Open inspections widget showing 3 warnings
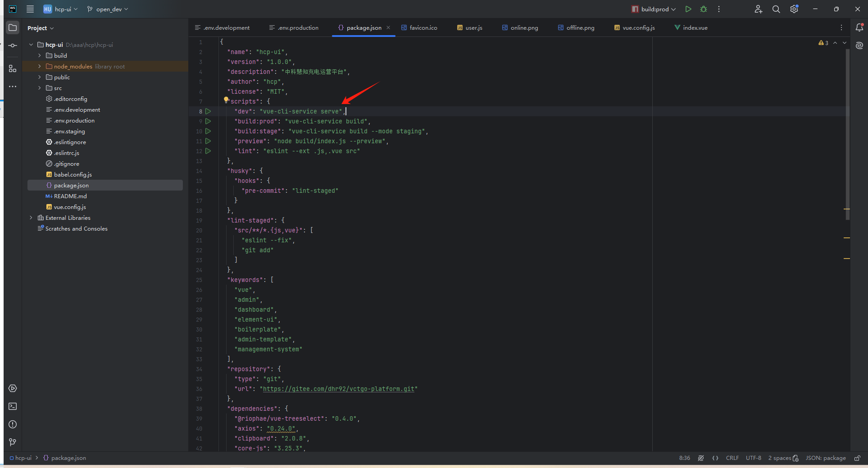This screenshot has height=468, width=868. (x=823, y=43)
